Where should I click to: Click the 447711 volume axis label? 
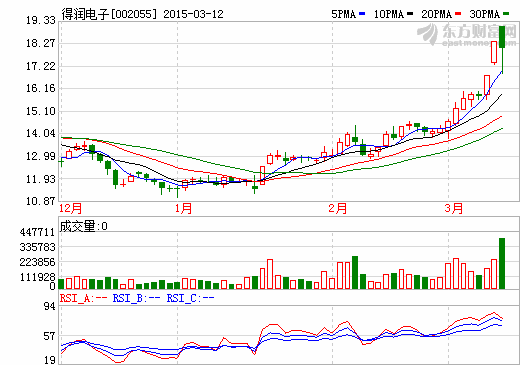coord(37,232)
